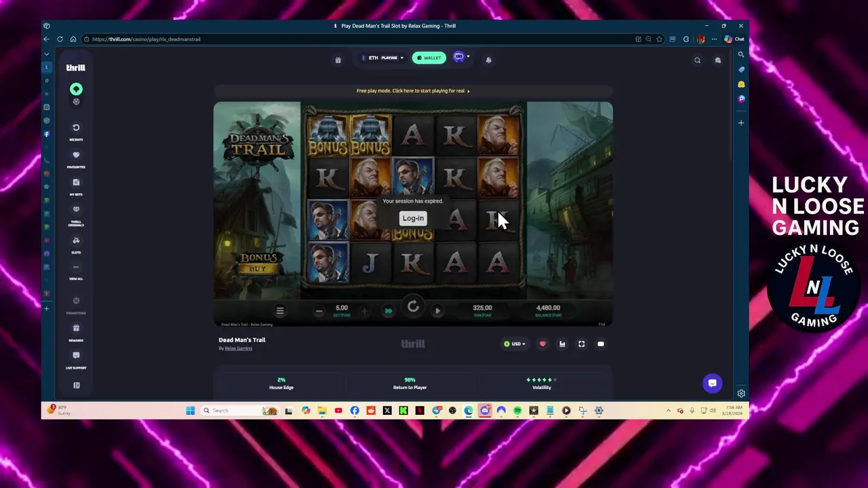
Task: Open notifications bell
Action: pyautogui.click(x=488, y=60)
